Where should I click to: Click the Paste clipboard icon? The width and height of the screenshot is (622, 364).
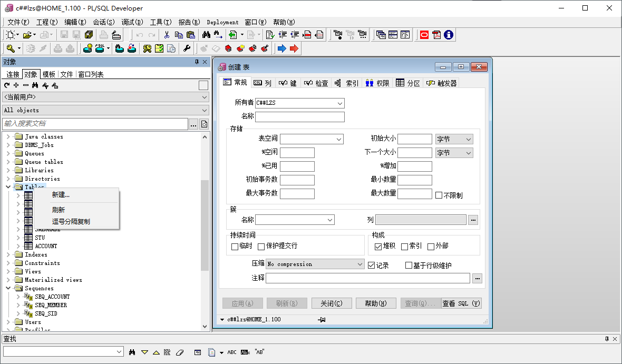point(191,35)
